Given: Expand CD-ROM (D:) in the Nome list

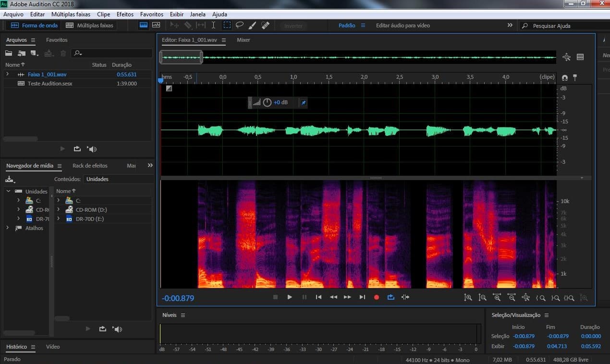Looking at the screenshot, I should click(x=58, y=209).
